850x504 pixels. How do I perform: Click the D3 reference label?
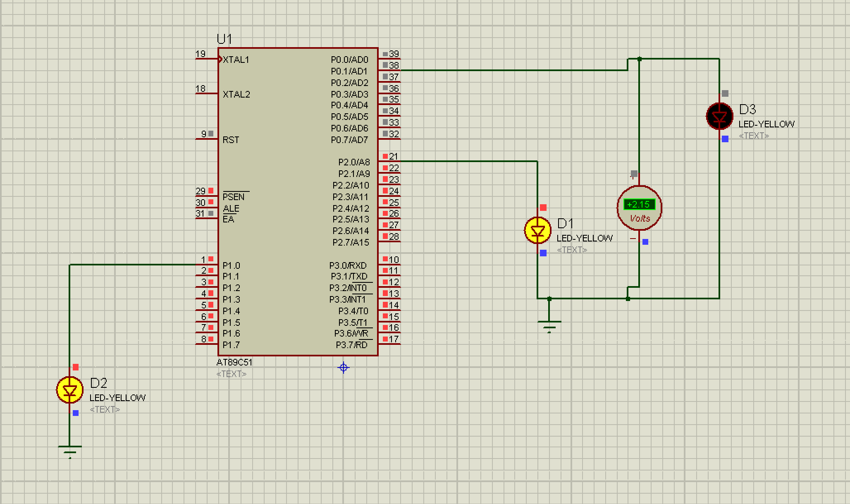[747, 110]
